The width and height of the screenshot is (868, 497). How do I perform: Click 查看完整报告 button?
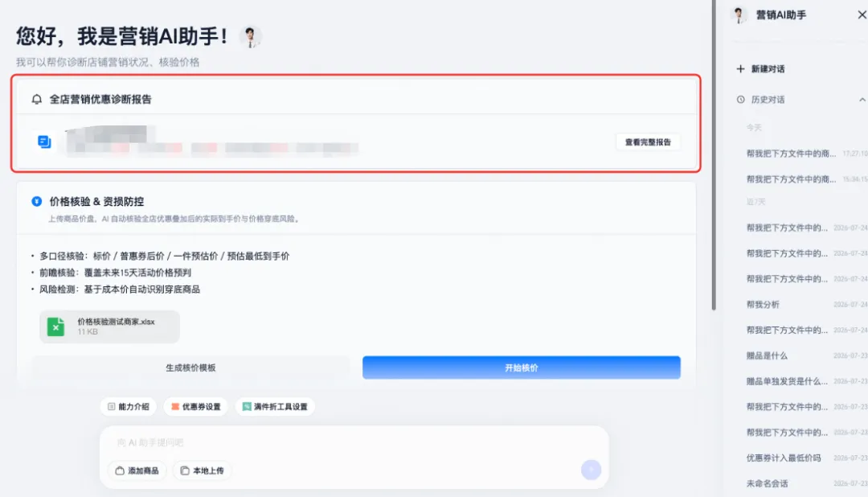(648, 142)
